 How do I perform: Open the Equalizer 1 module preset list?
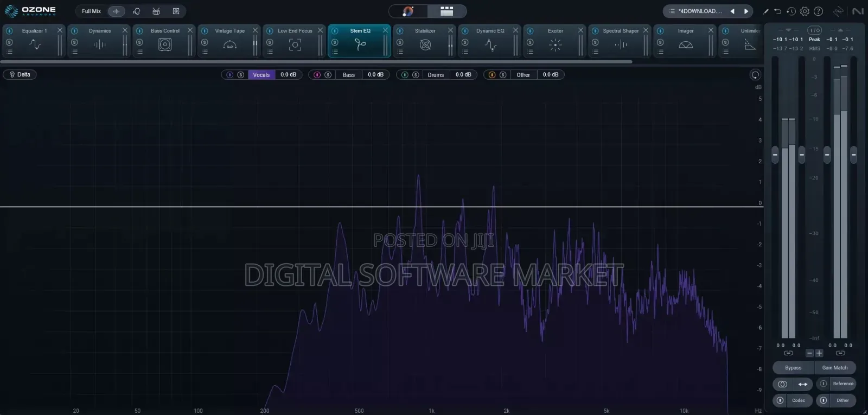[x=9, y=52]
